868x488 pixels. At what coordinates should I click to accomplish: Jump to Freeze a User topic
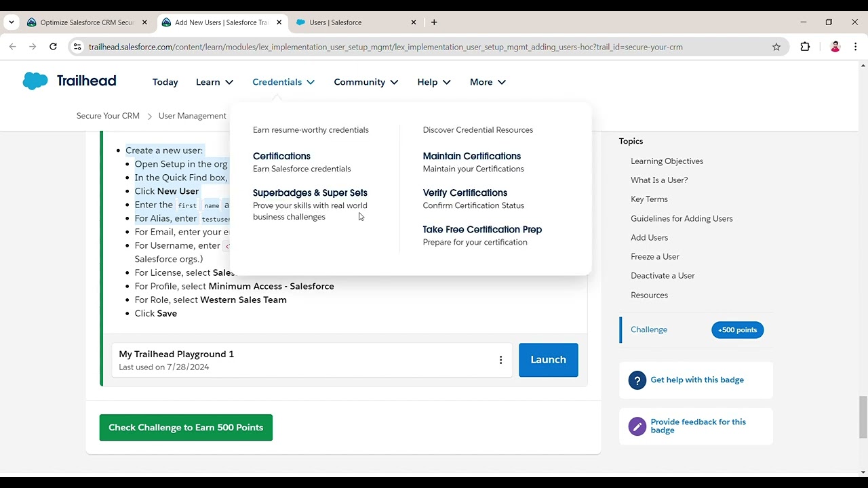point(655,257)
